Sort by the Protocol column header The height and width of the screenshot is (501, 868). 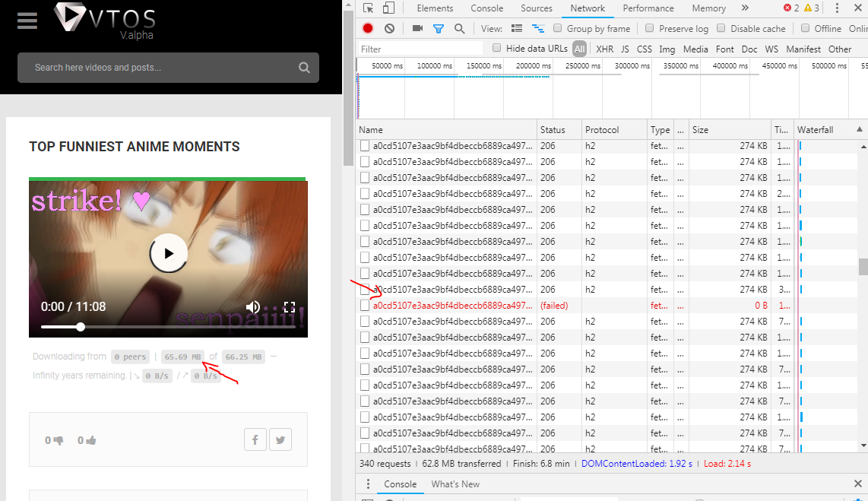tap(614, 130)
